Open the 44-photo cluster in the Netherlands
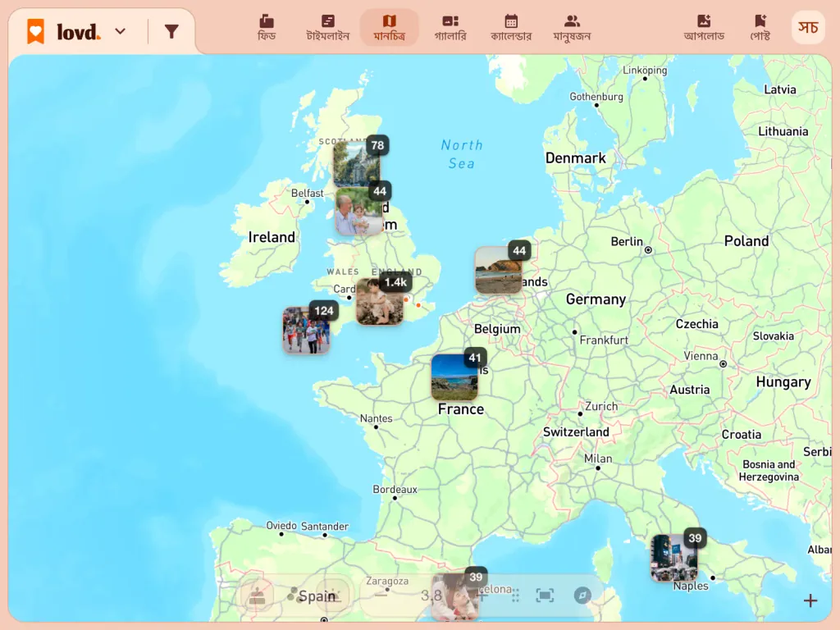The height and width of the screenshot is (630, 840). 499,269
